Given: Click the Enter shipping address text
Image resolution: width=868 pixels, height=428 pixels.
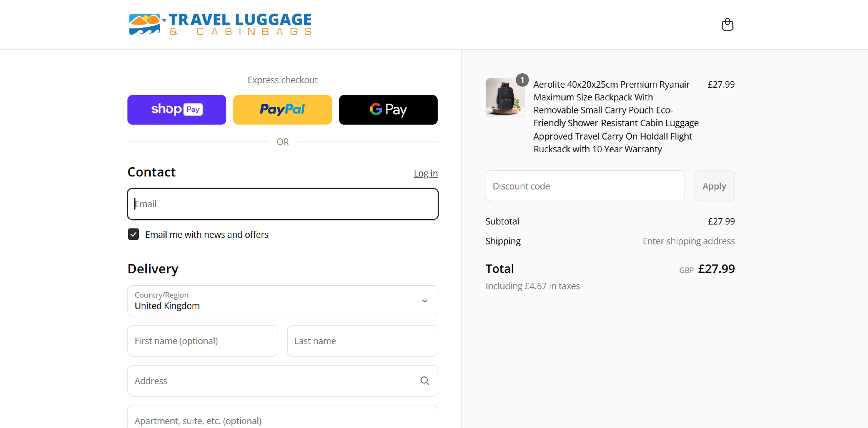Looking at the screenshot, I should pyautogui.click(x=688, y=241).
